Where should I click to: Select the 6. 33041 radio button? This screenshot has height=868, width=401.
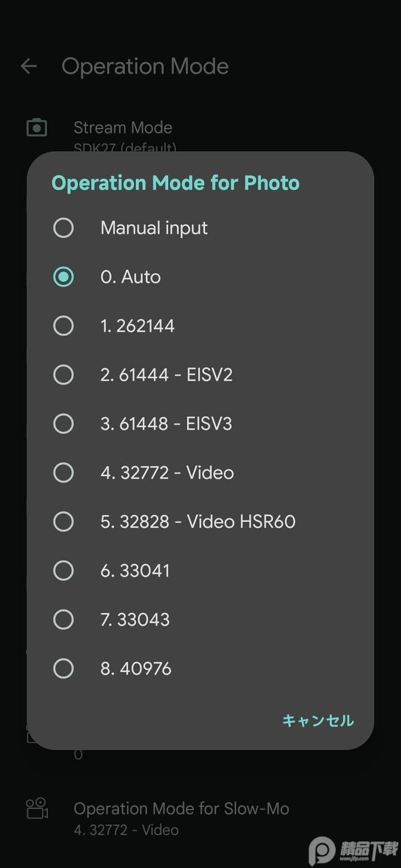click(x=63, y=570)
